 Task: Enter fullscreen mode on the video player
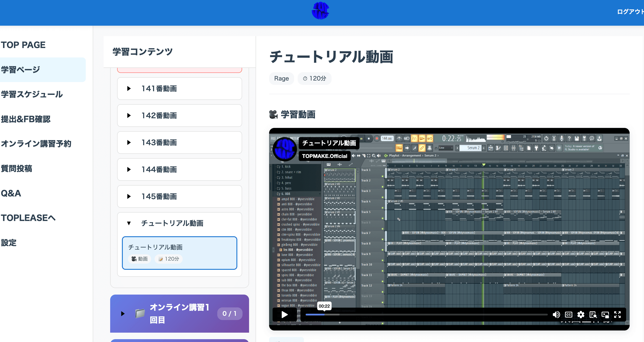(x=617, y=315)
